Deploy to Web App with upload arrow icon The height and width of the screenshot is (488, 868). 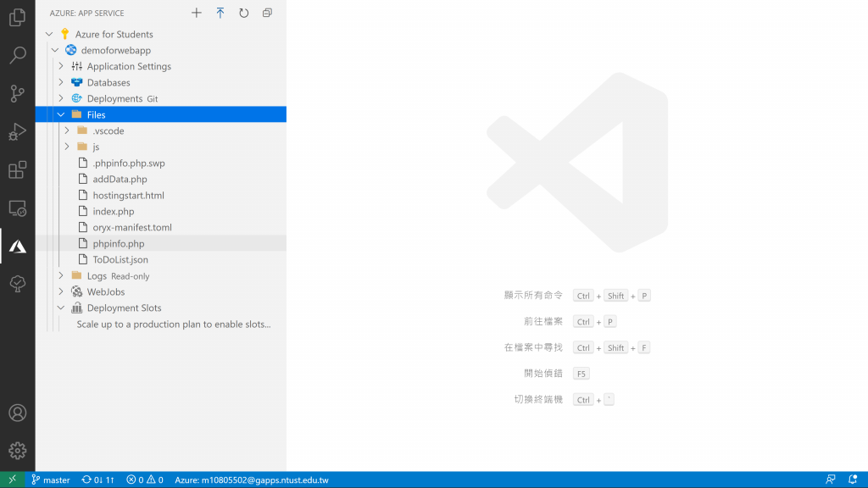point(220,13)
